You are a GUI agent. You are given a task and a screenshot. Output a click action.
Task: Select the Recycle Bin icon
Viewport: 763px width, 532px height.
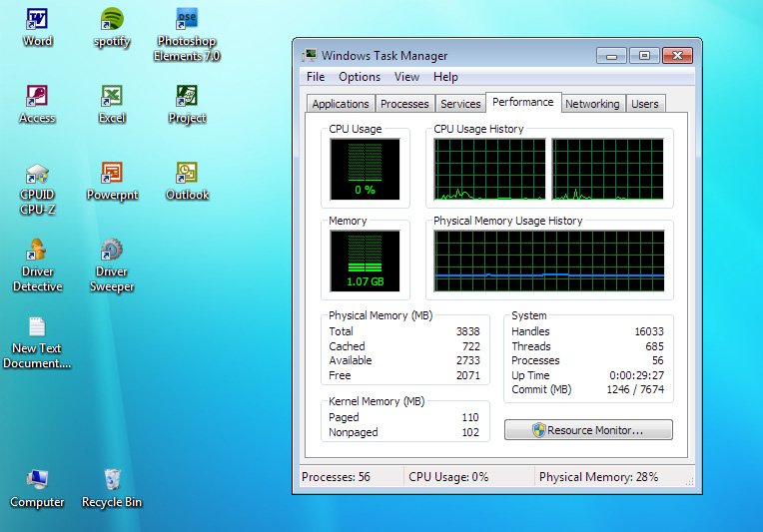(112, 488)
